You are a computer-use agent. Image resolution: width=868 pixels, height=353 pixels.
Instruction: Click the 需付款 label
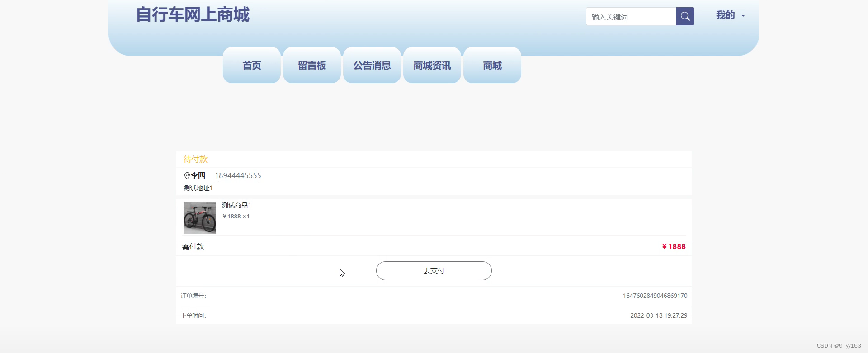pos(193,247)
